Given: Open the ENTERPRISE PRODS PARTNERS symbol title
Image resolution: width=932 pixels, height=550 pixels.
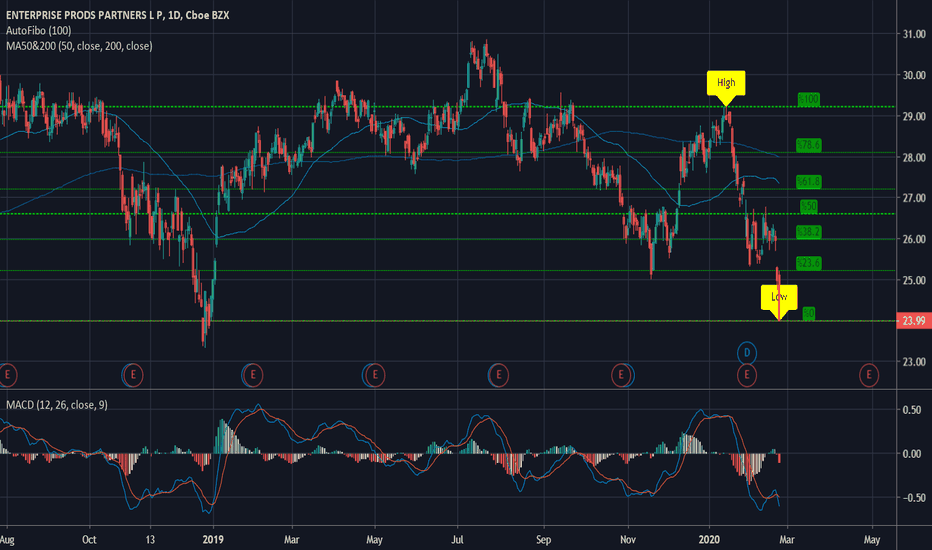Looking at the screenshot, I should [118, 15].
